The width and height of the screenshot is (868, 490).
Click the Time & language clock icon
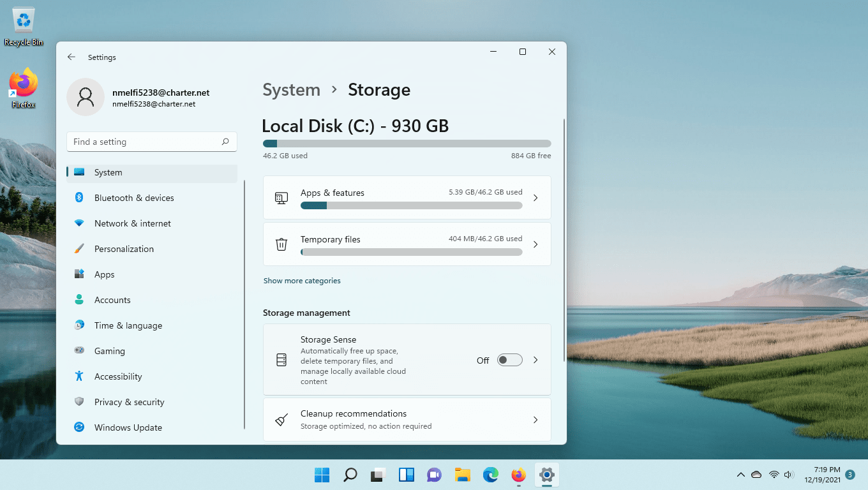coord(79,325)
